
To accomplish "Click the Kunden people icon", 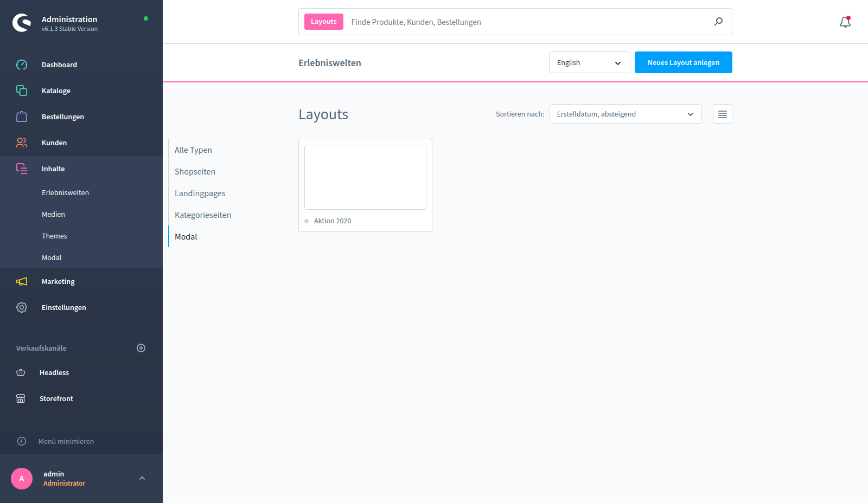I will point(22,143).
